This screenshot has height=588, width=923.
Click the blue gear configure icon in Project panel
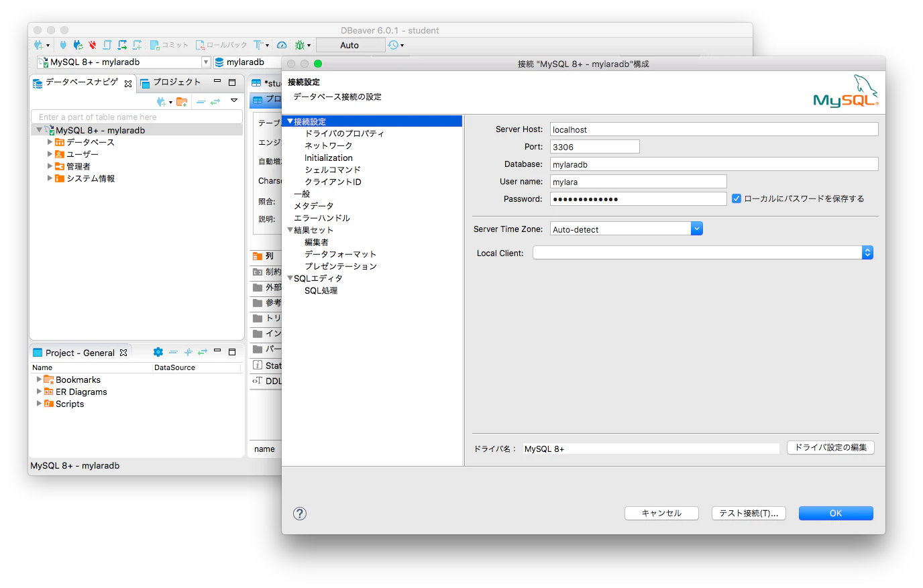point(158,352)
